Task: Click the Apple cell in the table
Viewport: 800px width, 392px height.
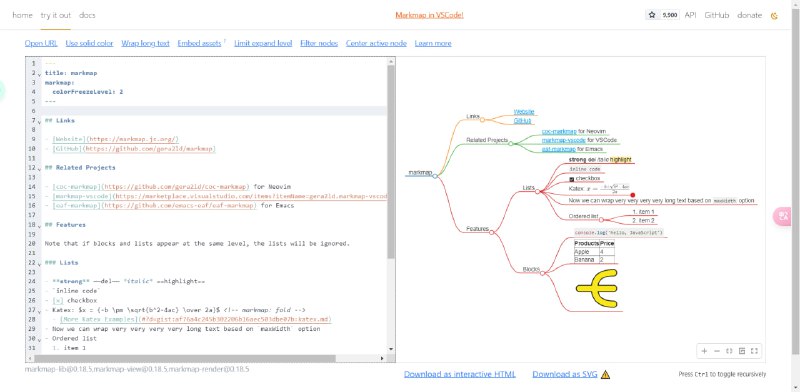Action: (586, 252)
